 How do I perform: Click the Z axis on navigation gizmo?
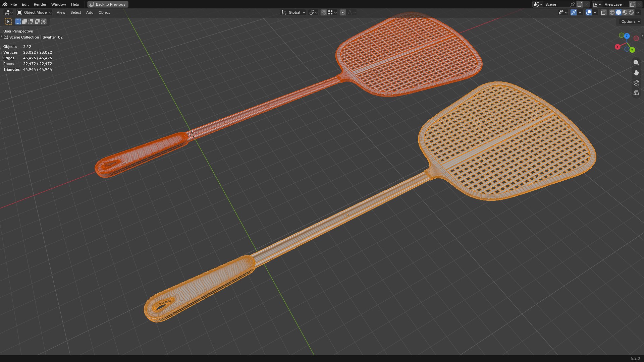point(627,36)
